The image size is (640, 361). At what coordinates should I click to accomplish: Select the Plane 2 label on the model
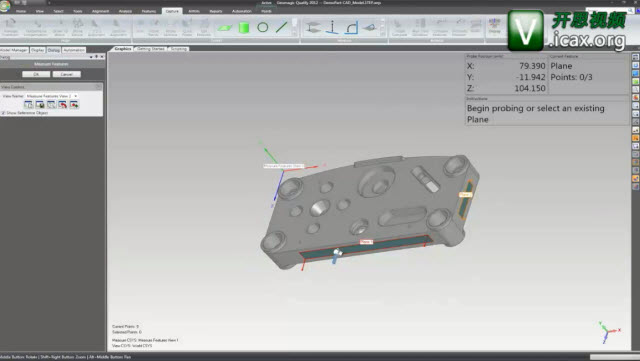tap(465, 195)
